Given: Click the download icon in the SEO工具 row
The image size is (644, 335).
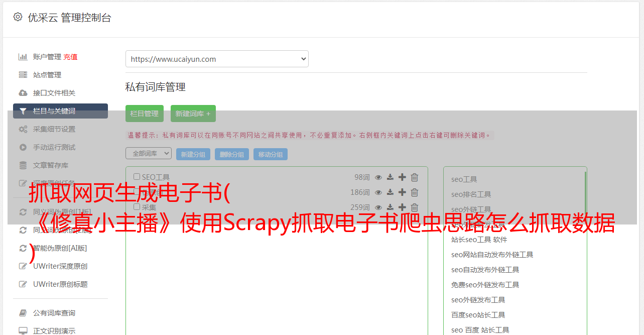Looking at the screenshot, I should coord(390,177).
